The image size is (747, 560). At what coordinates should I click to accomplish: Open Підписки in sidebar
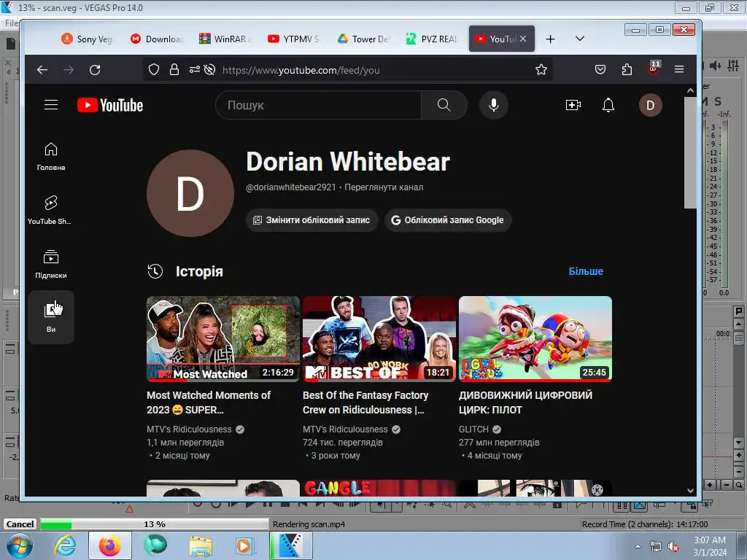51,264
